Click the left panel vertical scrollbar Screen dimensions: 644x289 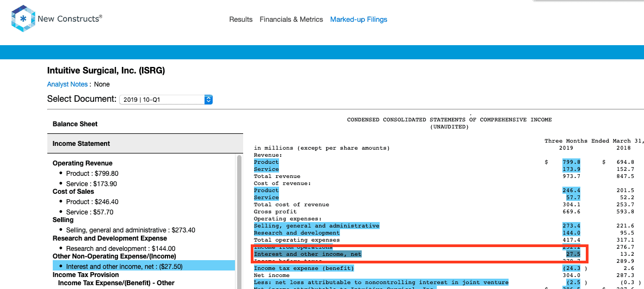pyautogui.click(x=240, y=222)
